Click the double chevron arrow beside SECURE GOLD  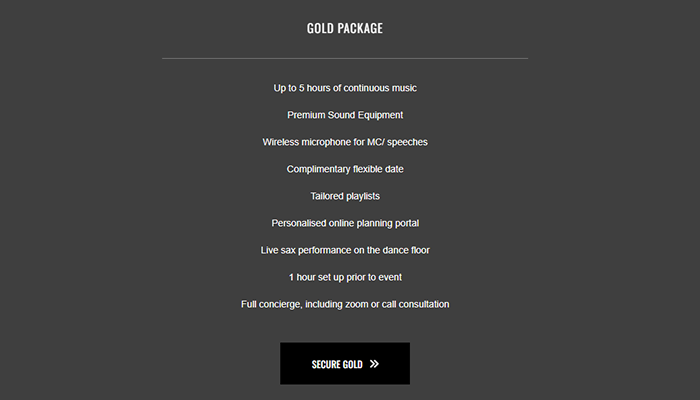point(375,364)
